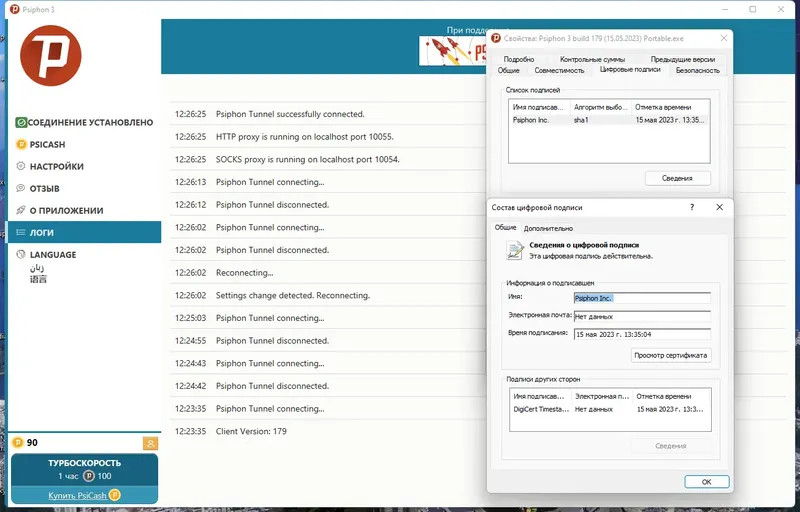Select Psiphon Inc. row in signature list
The image size is (800, 512).
click(609, 120)
